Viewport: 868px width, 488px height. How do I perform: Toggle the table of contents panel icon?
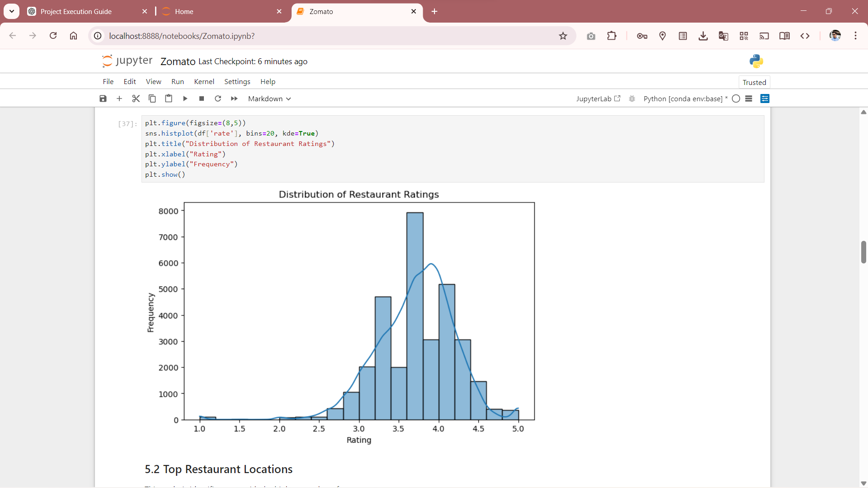point(765,99)
